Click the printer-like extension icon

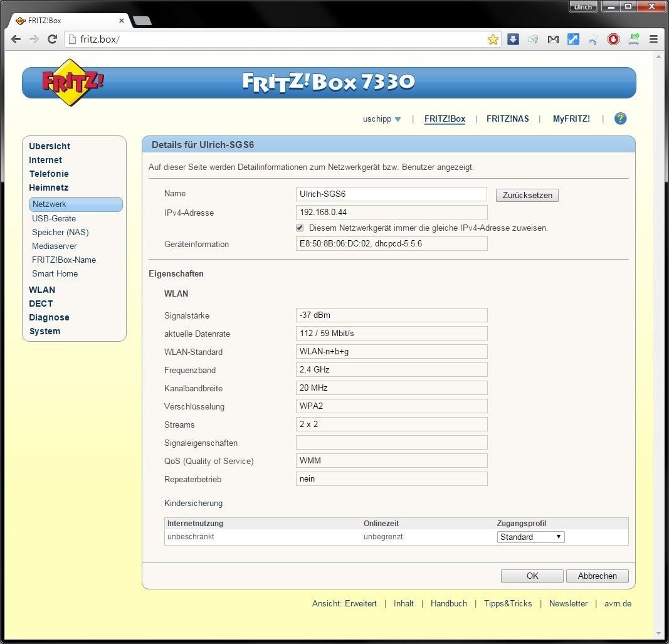[634, 40]
